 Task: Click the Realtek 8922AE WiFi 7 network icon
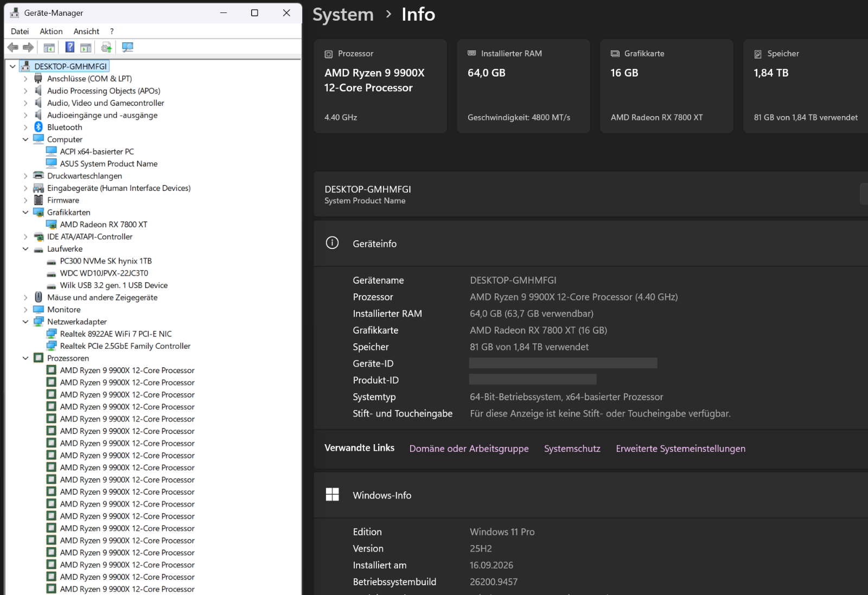[52, 334]
